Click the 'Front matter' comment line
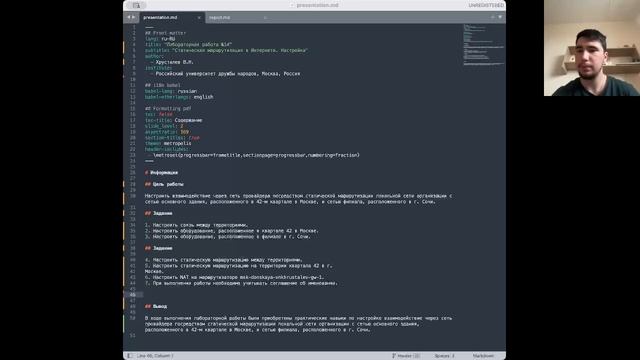 click(165, 33)
